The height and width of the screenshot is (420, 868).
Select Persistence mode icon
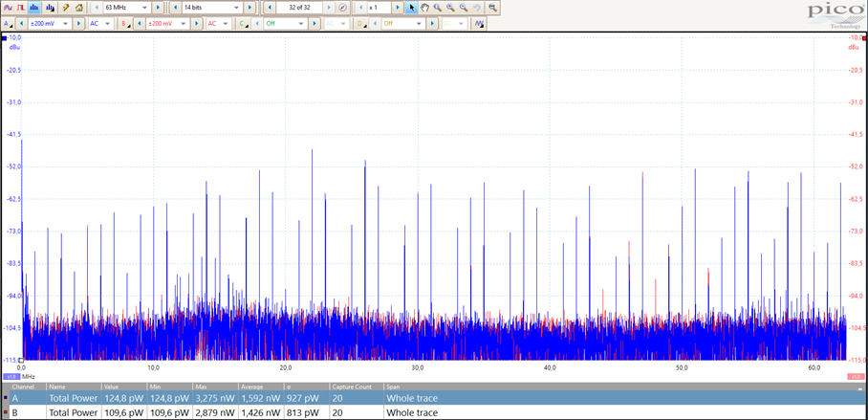pos(20,7)
